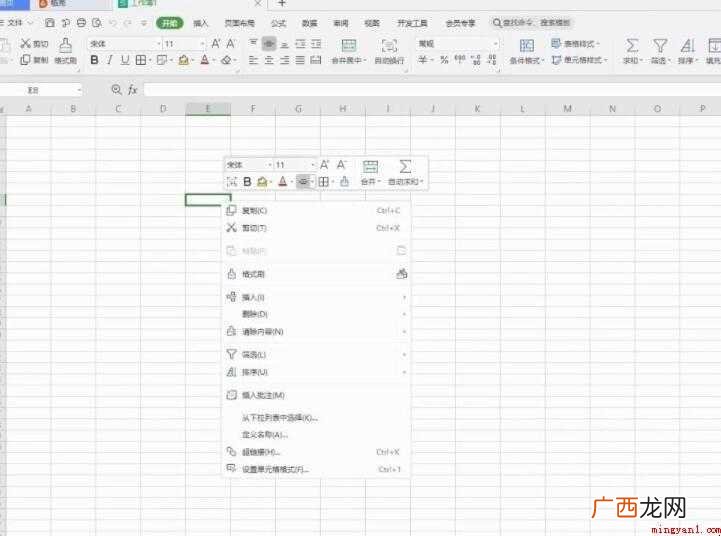Switch to the Formulas (公式) tab
The image size is (721, 536).
(278, 23)
